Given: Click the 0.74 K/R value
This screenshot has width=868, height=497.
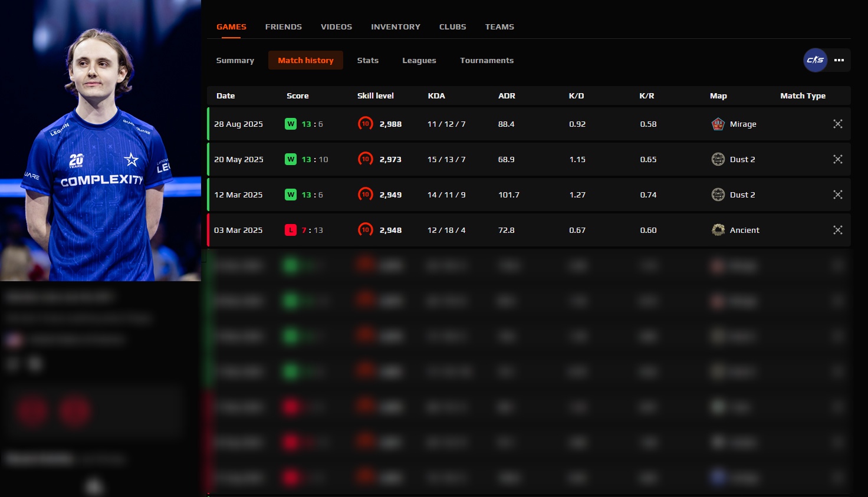Looking at the screenshot, I should [649, 195].
